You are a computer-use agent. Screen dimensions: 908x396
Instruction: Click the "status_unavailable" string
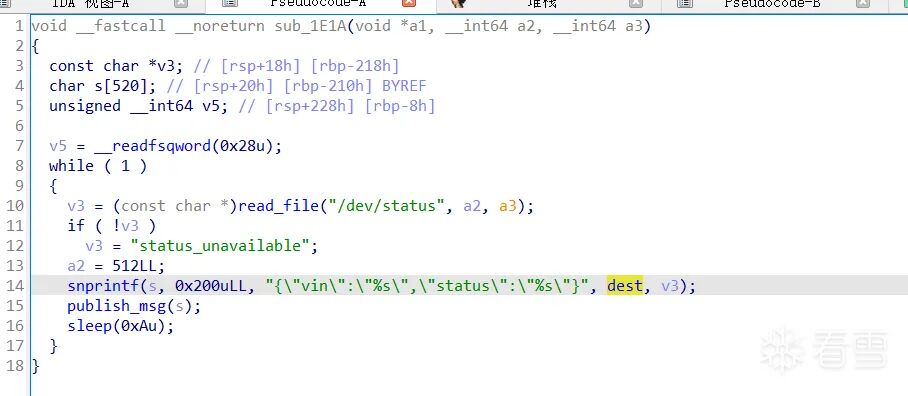coord(221,246)
